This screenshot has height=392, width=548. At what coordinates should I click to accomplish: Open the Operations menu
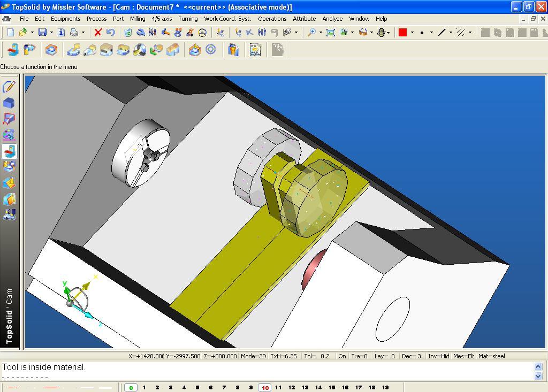pyautogui.click(x=272, y=19)
